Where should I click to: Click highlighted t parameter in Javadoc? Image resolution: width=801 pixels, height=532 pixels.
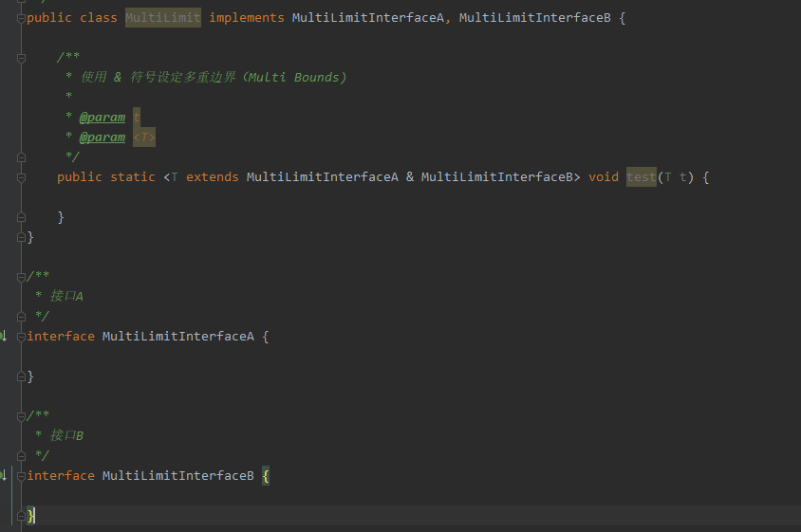[137, 118]
